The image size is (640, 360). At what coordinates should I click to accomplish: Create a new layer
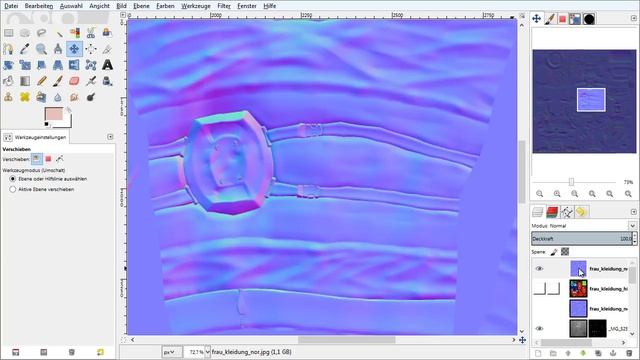point(538,353)
